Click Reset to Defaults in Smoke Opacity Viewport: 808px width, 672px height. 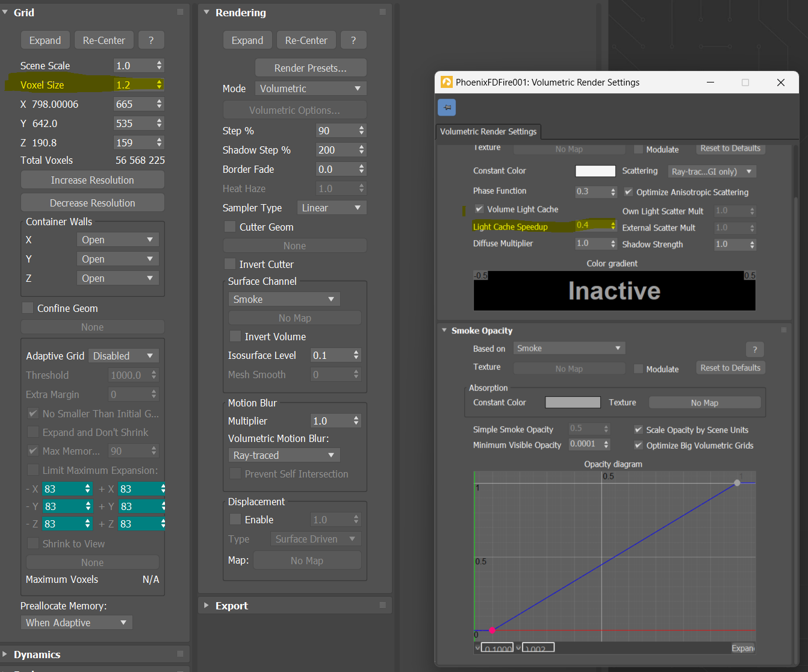click(x=730, y=368)
